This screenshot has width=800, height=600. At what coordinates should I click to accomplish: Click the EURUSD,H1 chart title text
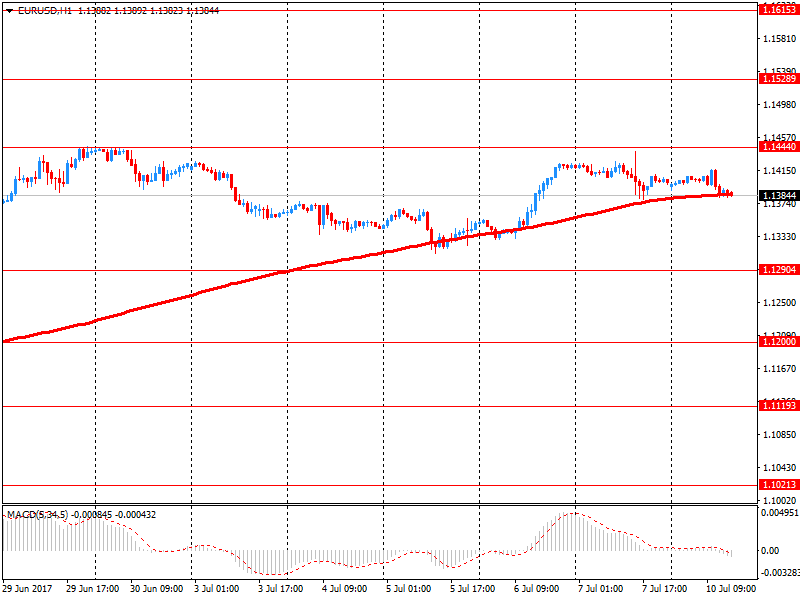click(x=45, y=11)
